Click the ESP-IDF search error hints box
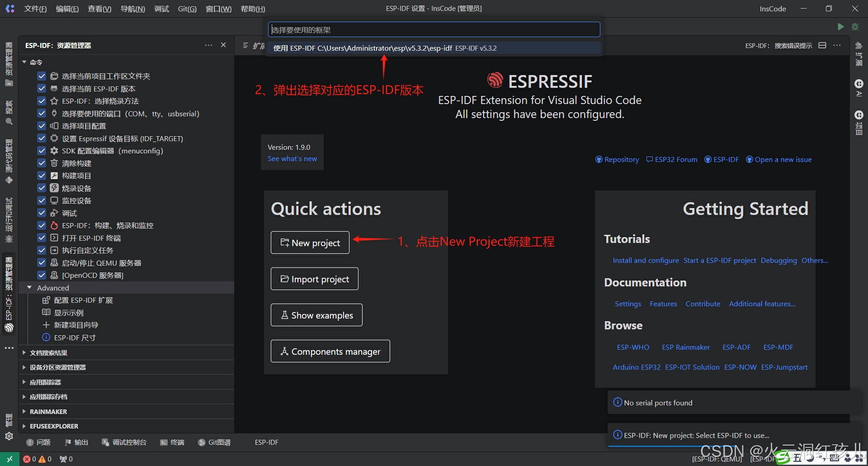This screenshot has height=466, width=868. pyautogui.click(x=778, y=45)
